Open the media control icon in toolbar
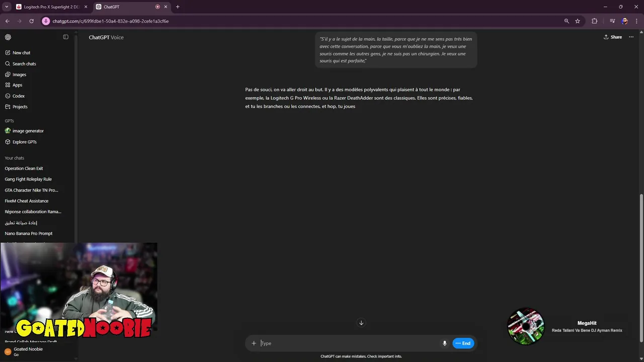This screenshot has height=362, width=644. (612, 21)
